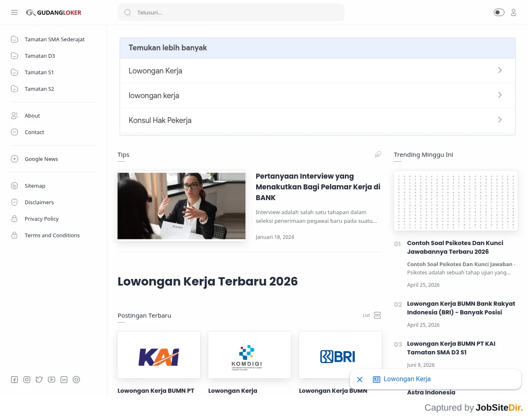
Task: Open the KAI logo post thumbnail
Action: [x=159, y=355]
